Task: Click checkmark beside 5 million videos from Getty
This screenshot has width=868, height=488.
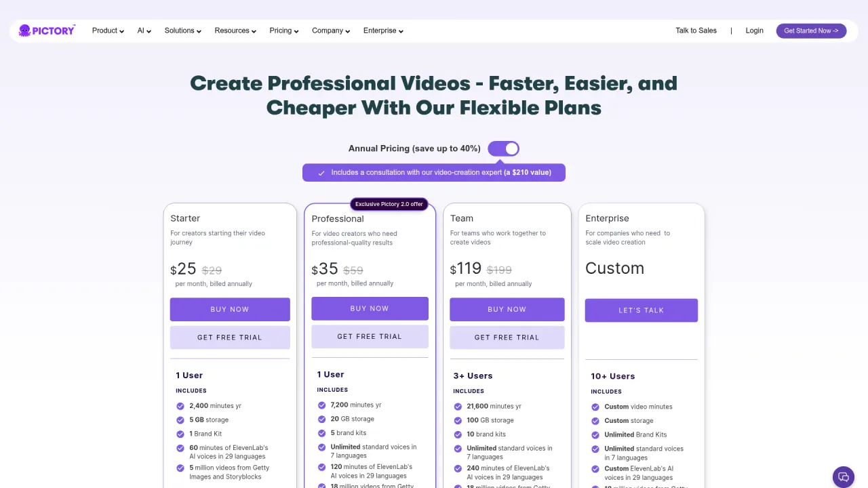Action: pos(180,468)
